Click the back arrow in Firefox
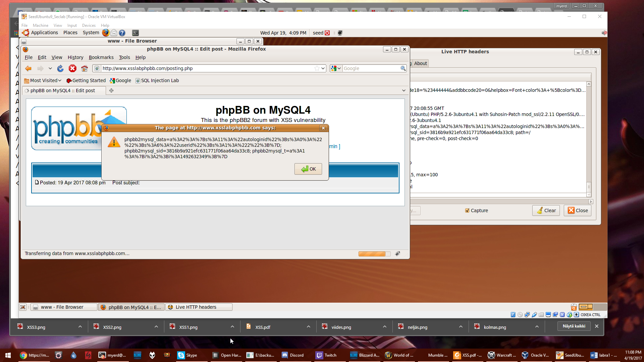This screenshot has width=644, height=362. pyautogui.click(x=29, y=68)
